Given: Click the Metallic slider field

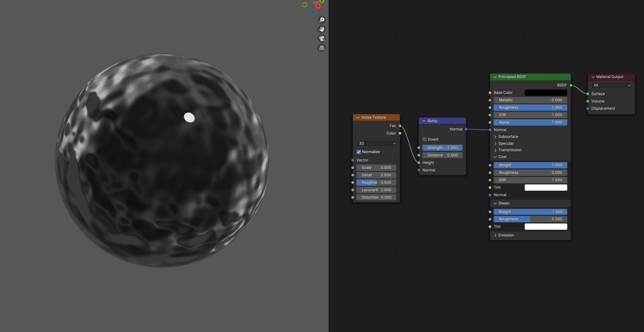Looking at the screenshot, I should (x=530, y=100).
